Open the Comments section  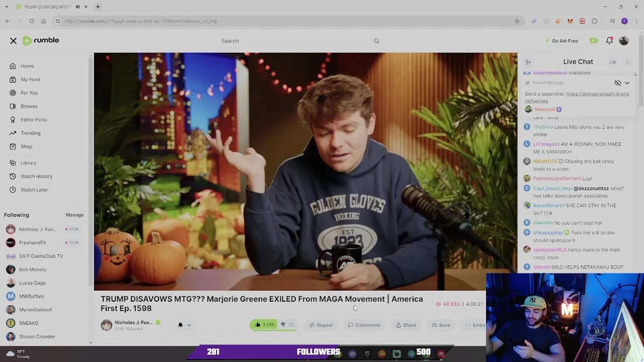(x=364, y=325)
